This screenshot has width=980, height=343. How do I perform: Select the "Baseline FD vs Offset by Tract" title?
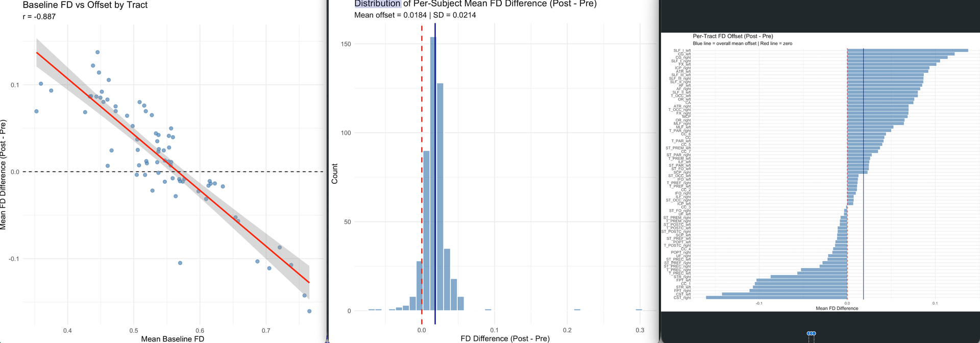(x=85, y=5)
